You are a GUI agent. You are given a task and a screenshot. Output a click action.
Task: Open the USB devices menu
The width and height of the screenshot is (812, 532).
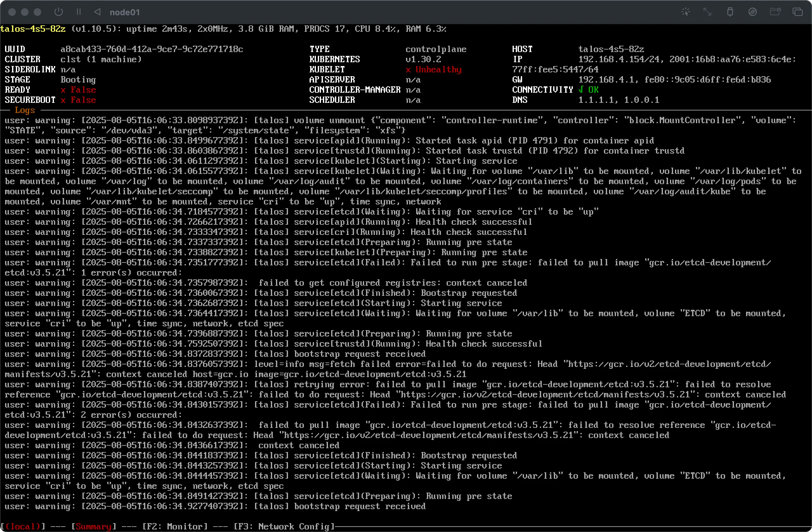[730, 12]
